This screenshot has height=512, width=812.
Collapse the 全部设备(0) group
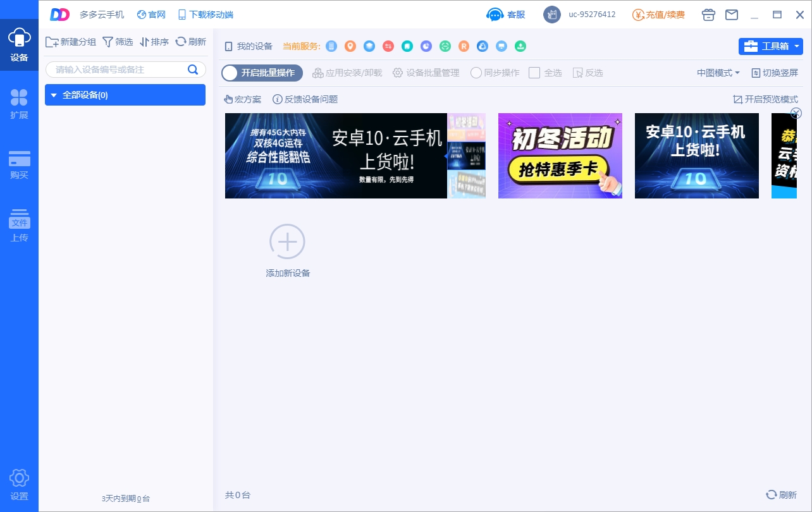(x=54, y=95)
